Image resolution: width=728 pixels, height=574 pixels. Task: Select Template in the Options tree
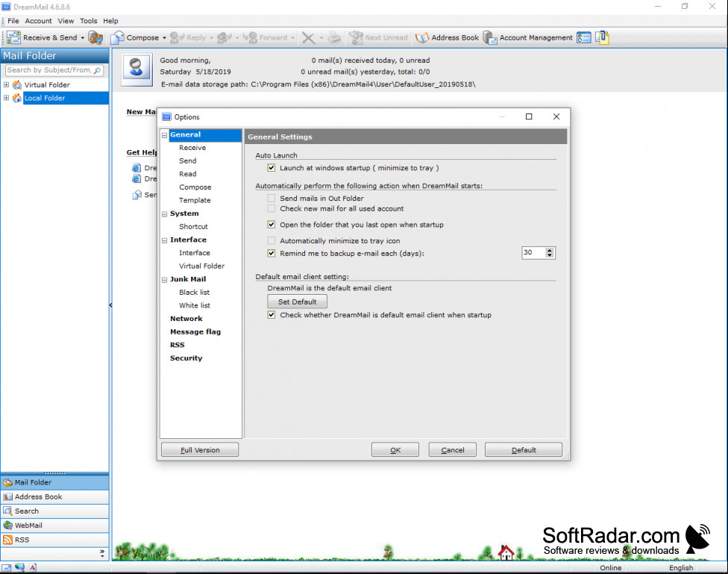pos(195,200)
